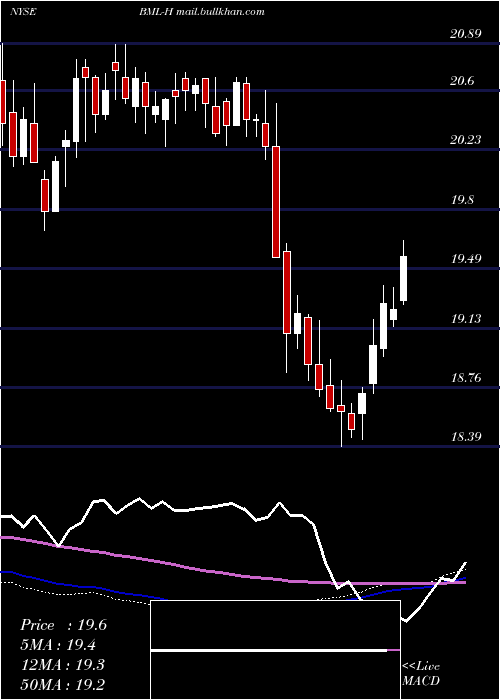Click the Price : 19.6 readout
Image resolution: width=500 pixels, height=700 pixels.
63,625
